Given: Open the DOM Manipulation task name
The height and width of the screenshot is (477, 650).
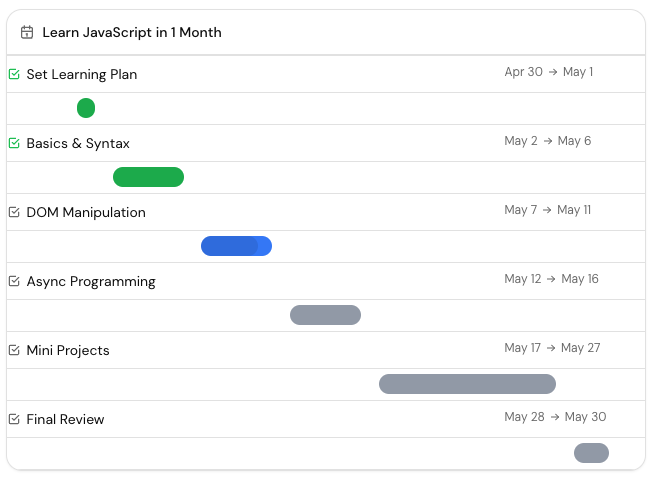Looking at the screenshot, I should [86, 212].
